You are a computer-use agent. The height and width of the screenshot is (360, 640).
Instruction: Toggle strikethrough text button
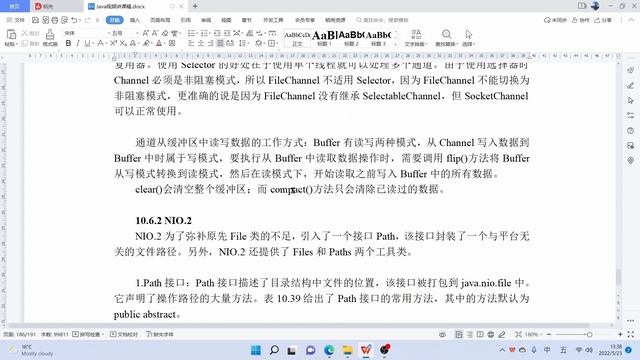coord(100,43)
